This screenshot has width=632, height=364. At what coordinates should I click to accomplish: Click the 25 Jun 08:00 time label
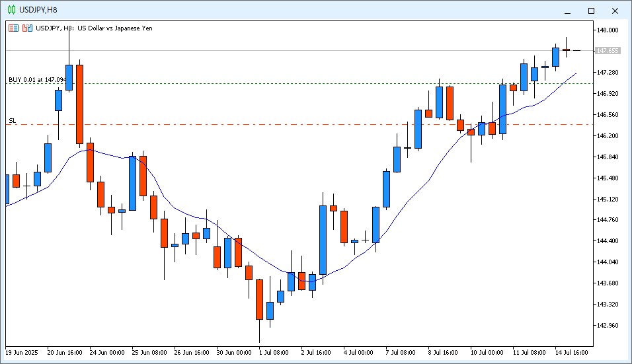click(149, 353)
